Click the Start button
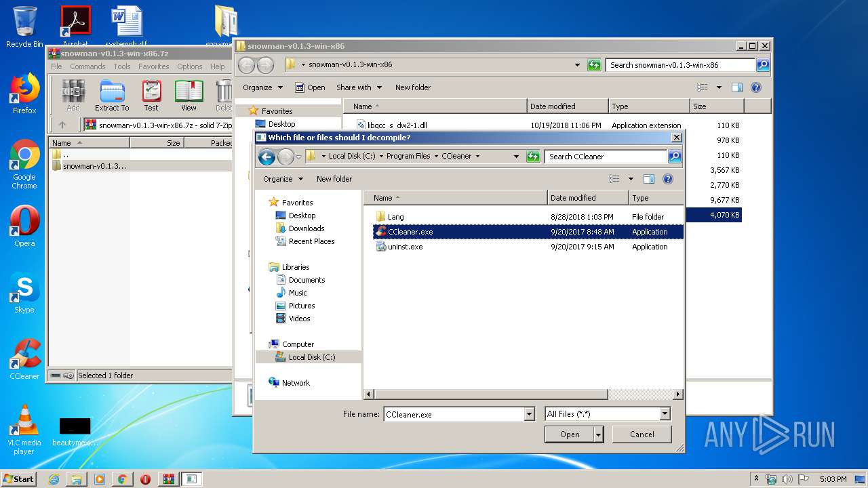 point(18,479)
